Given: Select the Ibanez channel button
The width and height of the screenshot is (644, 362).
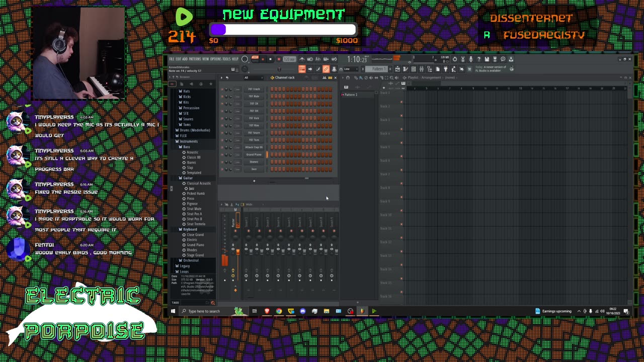Looking at the screenshot, I should click(254, 162).
